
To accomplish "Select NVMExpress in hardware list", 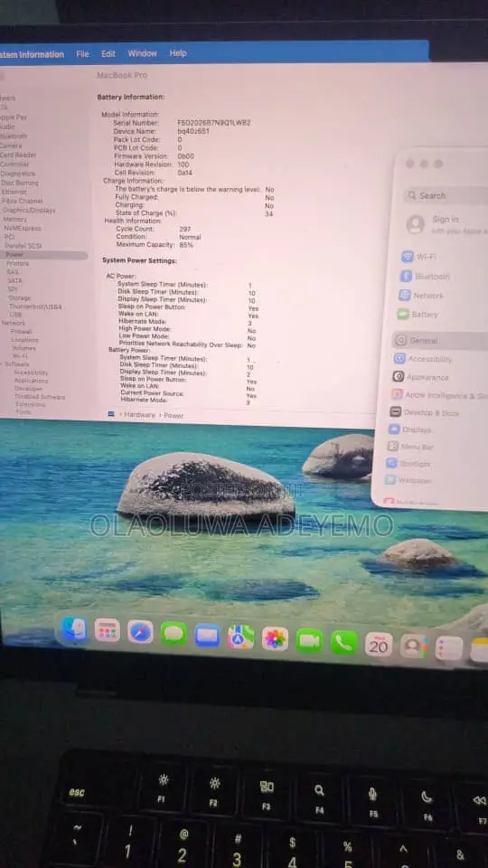I will click(22, 228).
